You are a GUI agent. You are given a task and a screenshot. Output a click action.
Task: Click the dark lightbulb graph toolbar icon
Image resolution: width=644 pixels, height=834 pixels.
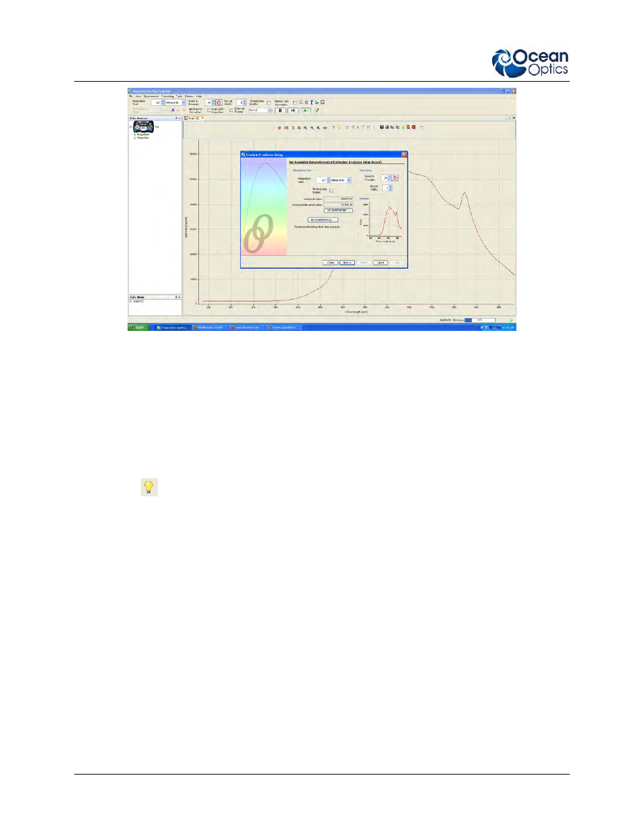coord(333,128)
